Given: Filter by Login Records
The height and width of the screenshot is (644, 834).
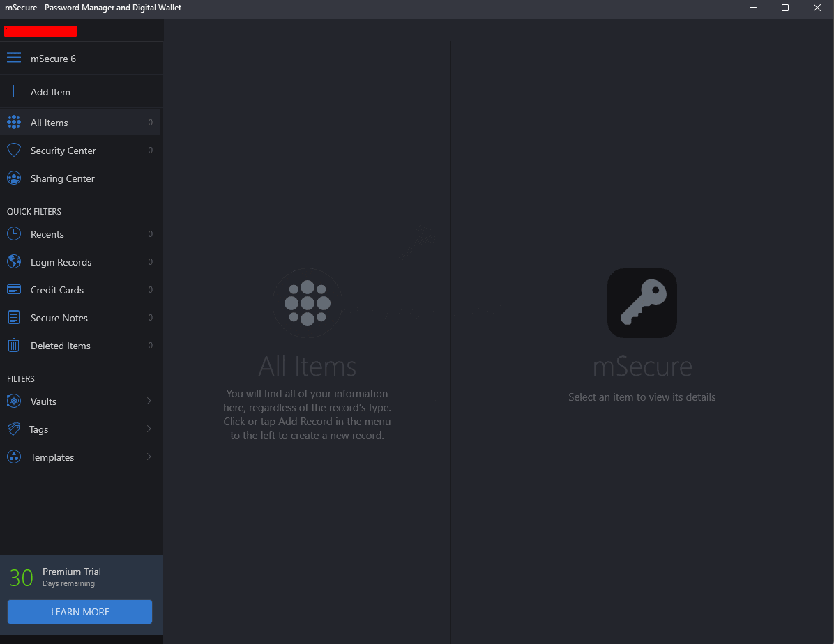Looking at the screenshot, I should click(x=79, y=262).
